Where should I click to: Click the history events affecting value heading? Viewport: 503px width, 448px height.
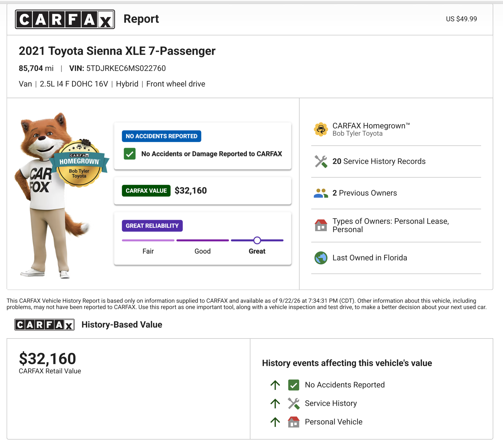tap(347, 363)
